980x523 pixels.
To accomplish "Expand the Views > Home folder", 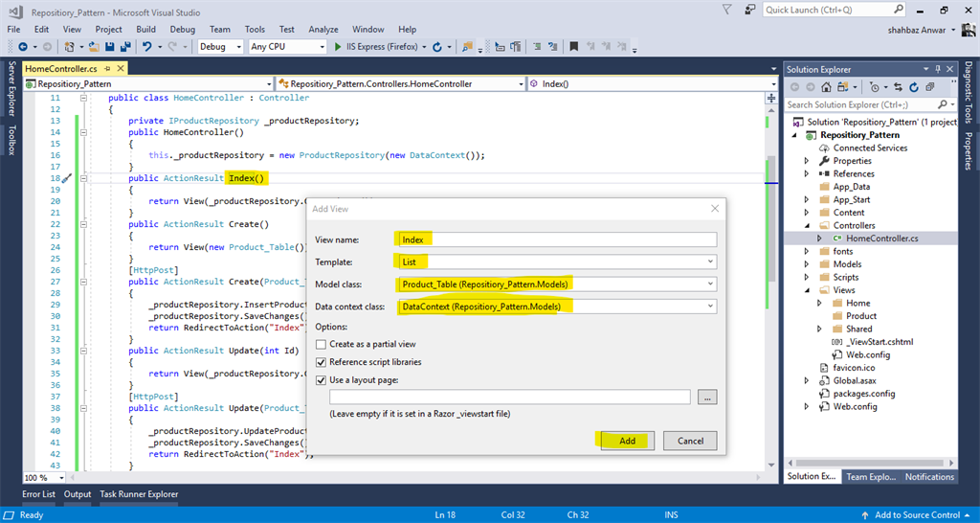I will (819, 303).
